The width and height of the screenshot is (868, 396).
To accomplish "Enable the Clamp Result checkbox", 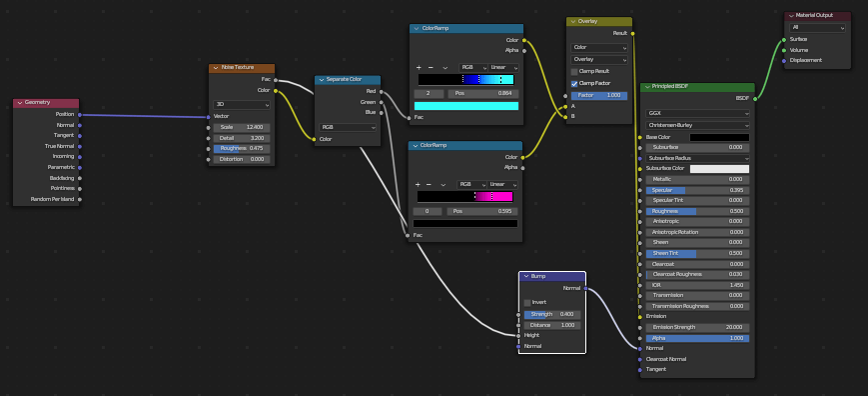I will click(x=574, y=72).
